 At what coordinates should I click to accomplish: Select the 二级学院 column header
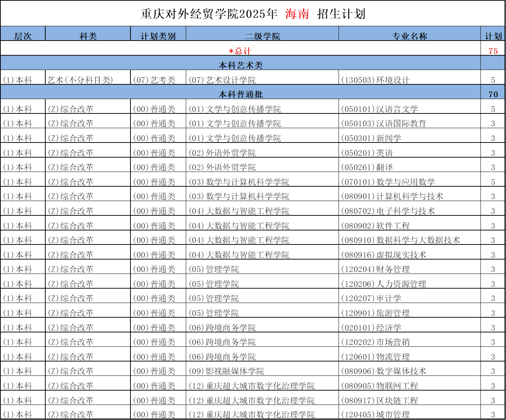[x=262, y=36]
